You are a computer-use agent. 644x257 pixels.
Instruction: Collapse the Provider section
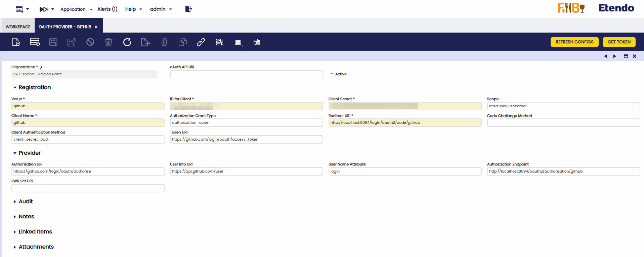(x=15, y=153)
